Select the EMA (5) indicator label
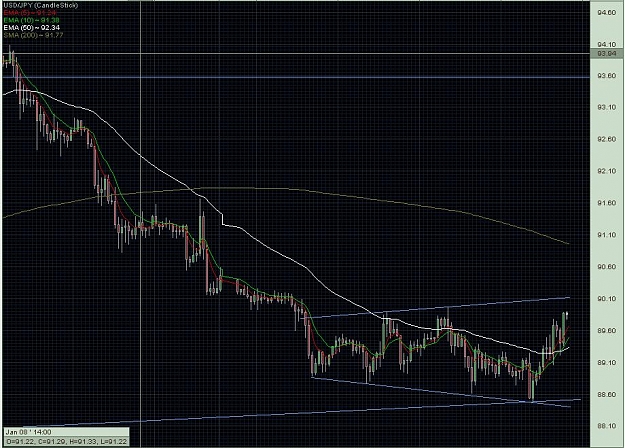Screen dimensions: 625x448 pyautogui.click(x=30, y=13)
